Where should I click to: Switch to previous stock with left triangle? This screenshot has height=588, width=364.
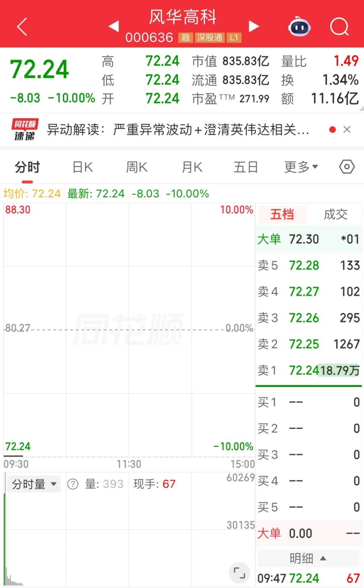pyautogui.click(x=114, y=26)
